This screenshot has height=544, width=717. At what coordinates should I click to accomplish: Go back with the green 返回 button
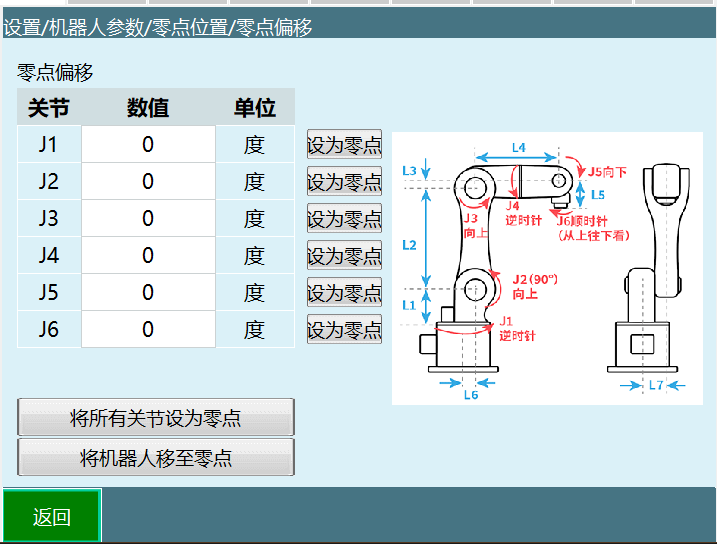(52, 516)
